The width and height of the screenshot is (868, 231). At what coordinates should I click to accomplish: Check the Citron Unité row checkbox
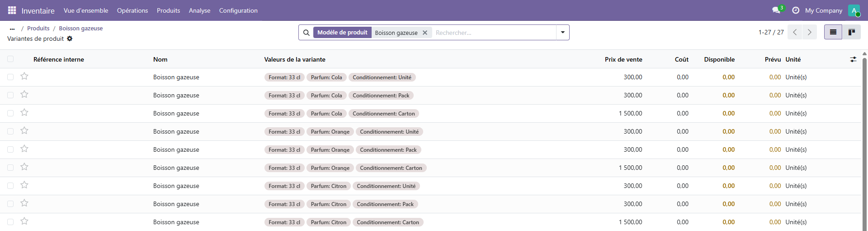click(x=10, y=186)
